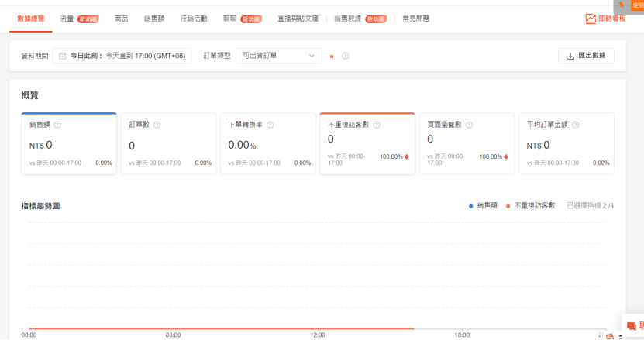Click the help icon next to 不重複訪客數
Screen dimensions: 644x340
[376, 125]
